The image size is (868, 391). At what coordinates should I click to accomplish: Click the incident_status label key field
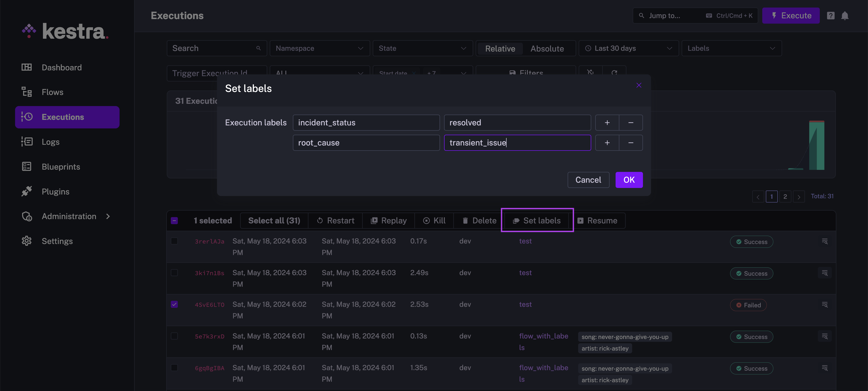(366, 123)
